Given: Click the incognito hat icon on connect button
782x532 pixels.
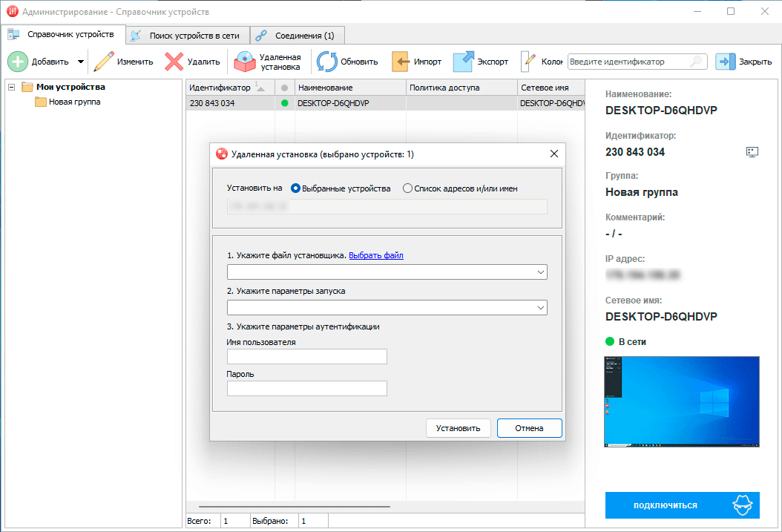Looking at the screenshot, I should 742,505.
